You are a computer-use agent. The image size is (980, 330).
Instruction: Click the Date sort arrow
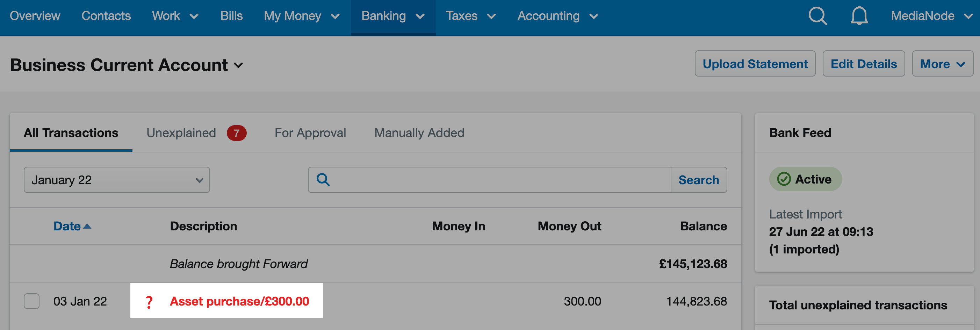[x=87, y=226]
